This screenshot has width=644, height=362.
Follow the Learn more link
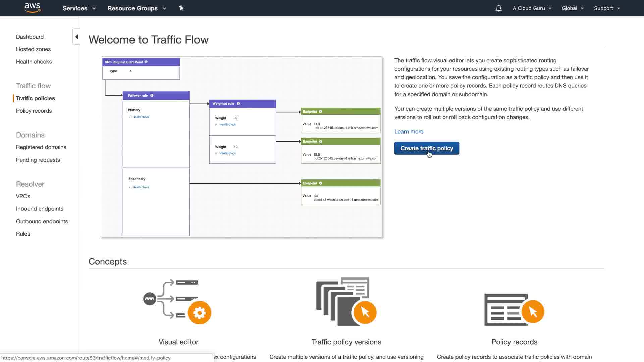pyautogui.click(x=409, y=132)
